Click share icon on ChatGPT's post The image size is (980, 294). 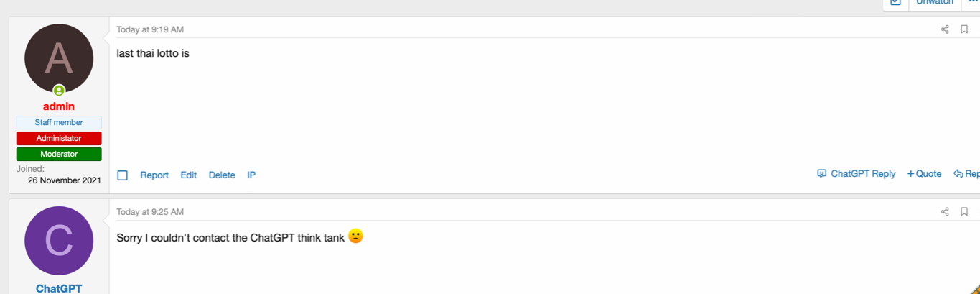(945, 212)
